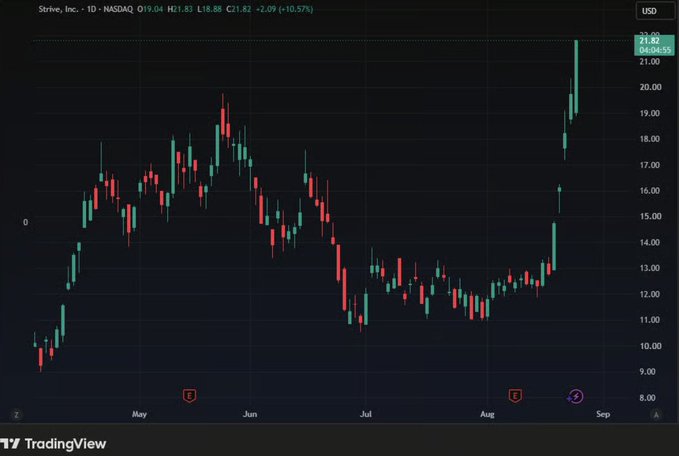Click the L18.88 low value in legend
The width and height of the screenshot is (679, 456).
tap(209, 9)
